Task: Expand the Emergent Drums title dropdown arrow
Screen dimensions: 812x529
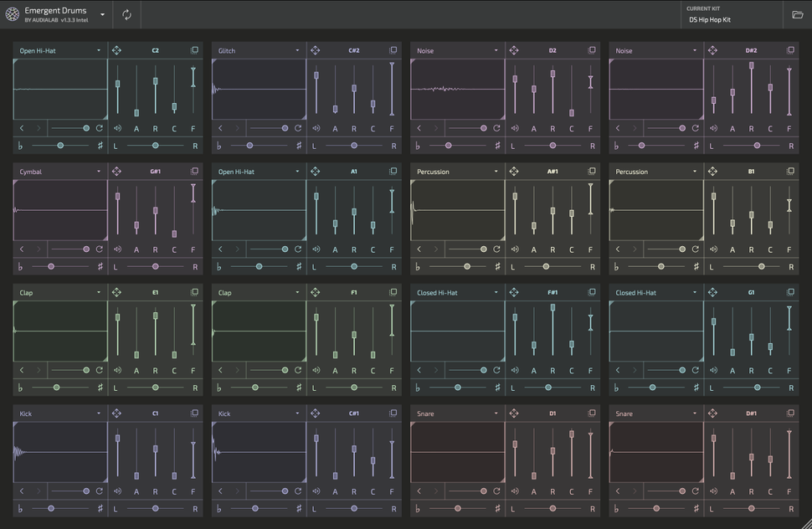Action: point(102,14)
